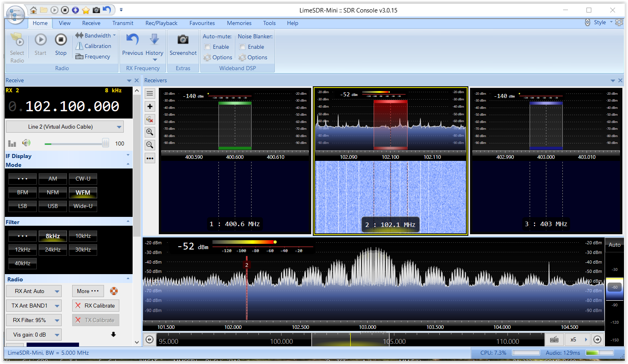
Task: Click the mute-all speaker icon in Receivers sidebar
Action: [150, 119]
